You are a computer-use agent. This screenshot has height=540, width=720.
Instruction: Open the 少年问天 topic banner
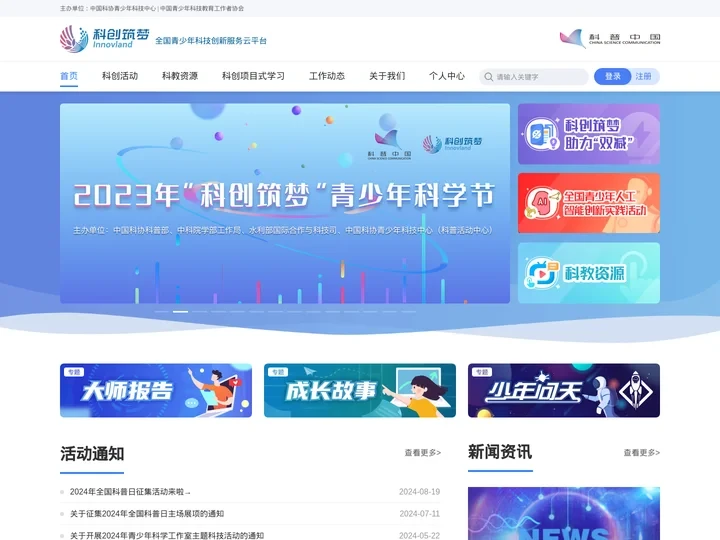tap(564, 390)
